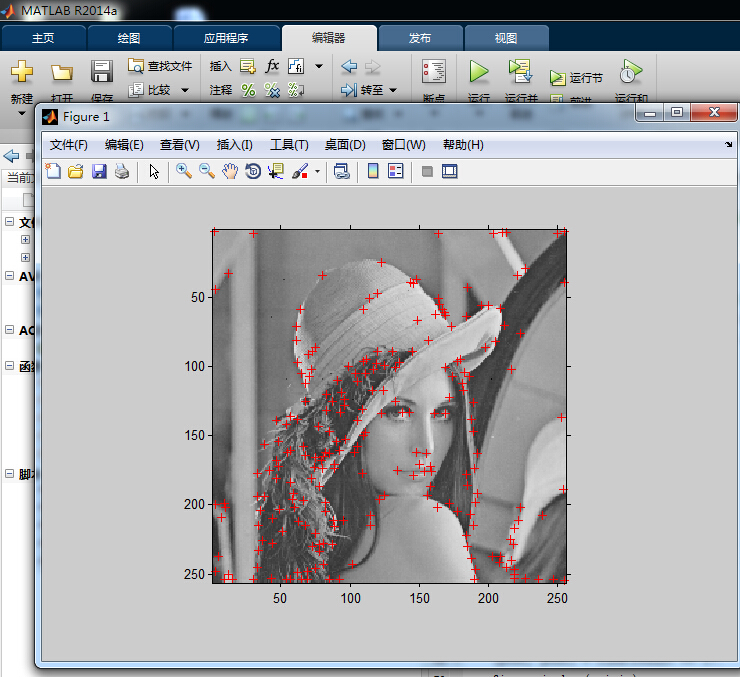The width and height of the screenshot is (740, 677).
Task: Open Figure 窗口(W) menu
Action: pos(404,145)
